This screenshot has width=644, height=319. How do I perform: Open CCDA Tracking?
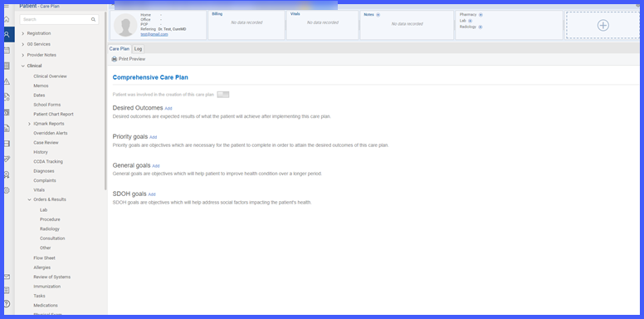point(48,161)
